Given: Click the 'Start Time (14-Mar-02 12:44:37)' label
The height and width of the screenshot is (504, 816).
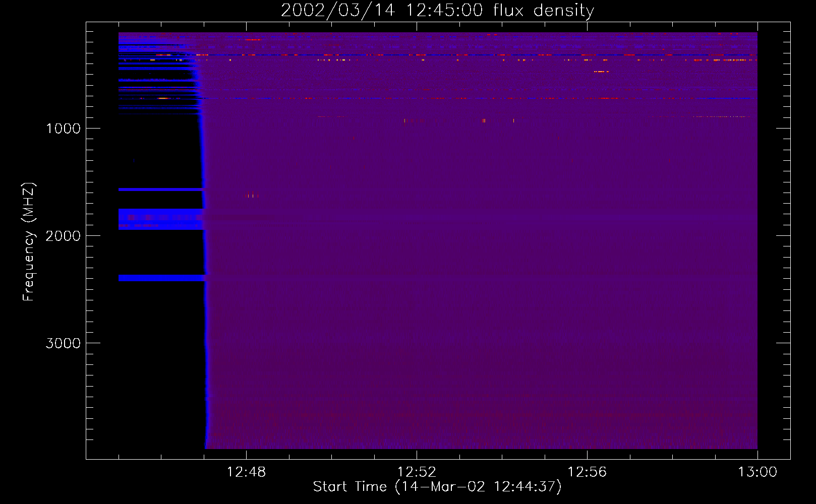Looking at the screenshot, I should 437,487.
